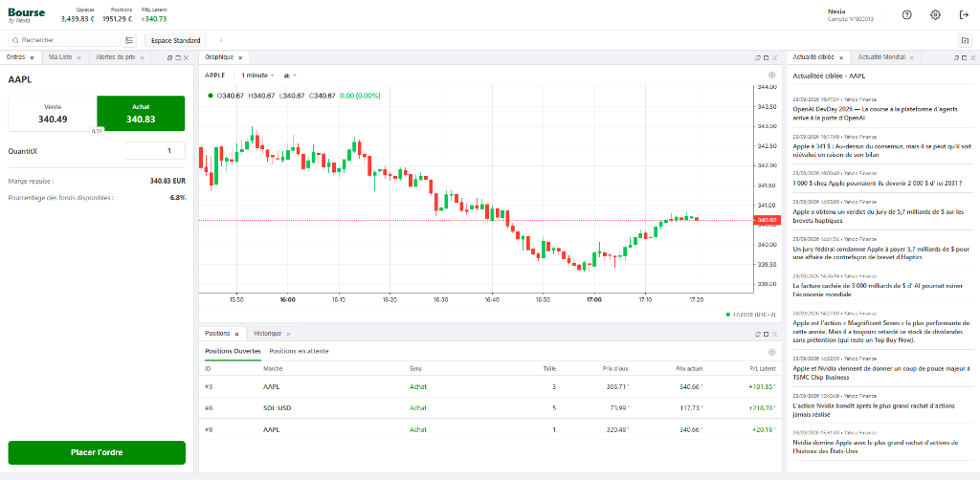The height and width of the screenshot is (480, 980).
Task: Click the P&L Latent +340.73 value
Action: point(154,19)
